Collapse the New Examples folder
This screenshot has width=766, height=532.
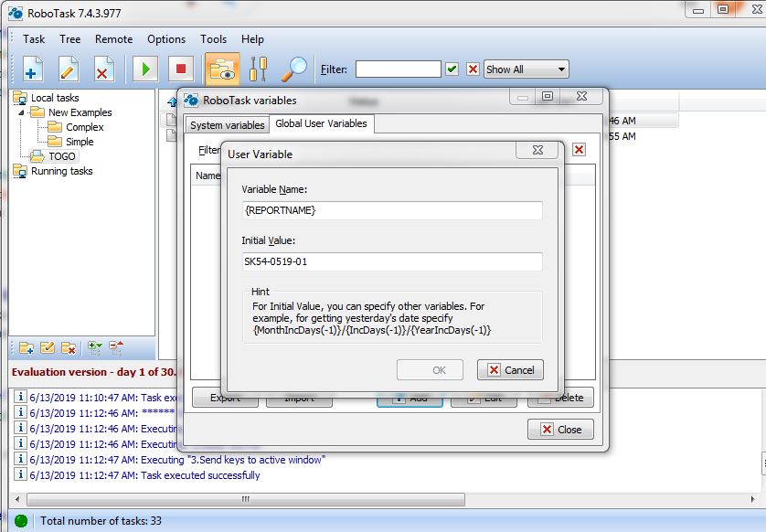click(x=21, y=112)
